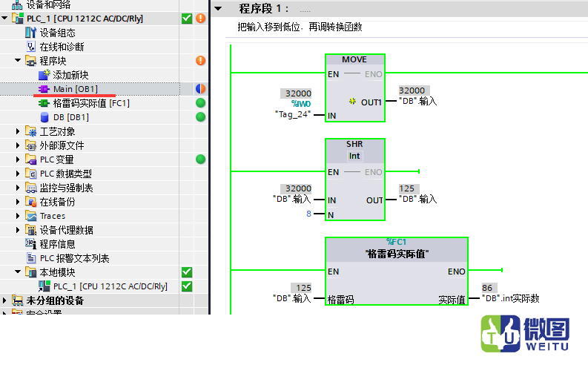Expand the 未分组的设备 tree node
Image resolution: width=588 pixels, height=365 pixels.
pyautogui.click(x=4, y=300)
